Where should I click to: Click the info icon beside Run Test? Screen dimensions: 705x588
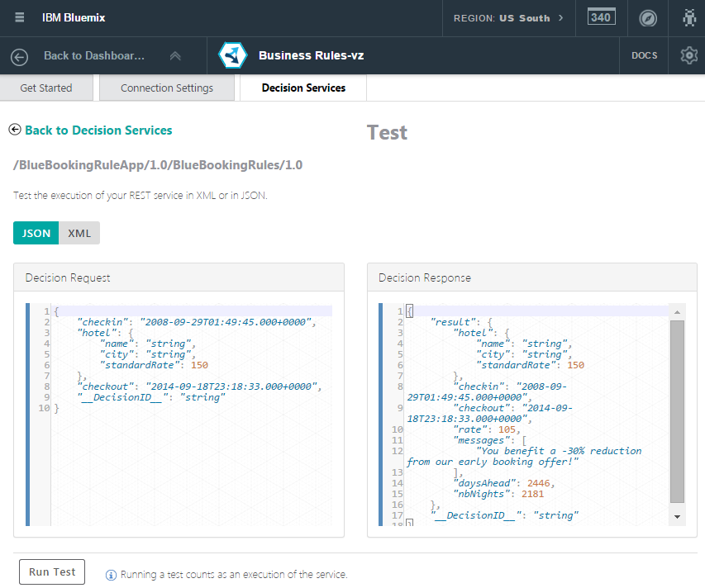click(111, 575)
